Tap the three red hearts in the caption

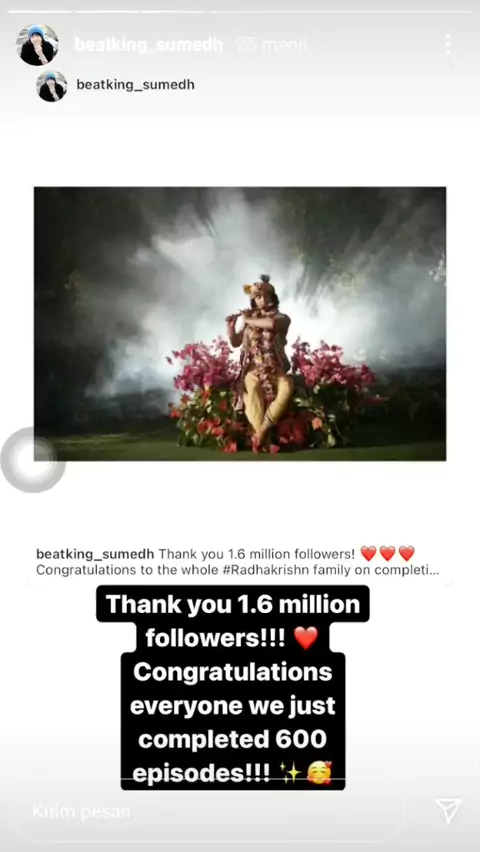[x=387, y=554]
